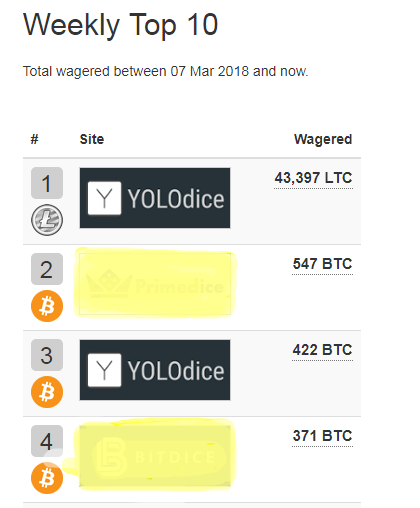Select the rank 4 number badge
Image resolution: width=420 pixels, height=508 pixels.
point(47,441)
